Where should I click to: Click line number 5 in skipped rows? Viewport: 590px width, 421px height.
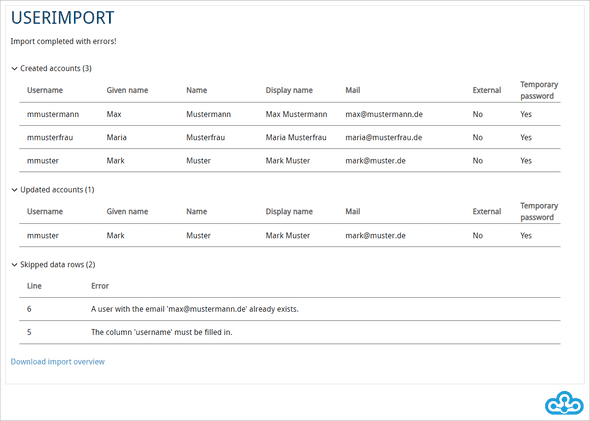click(29, 332)
